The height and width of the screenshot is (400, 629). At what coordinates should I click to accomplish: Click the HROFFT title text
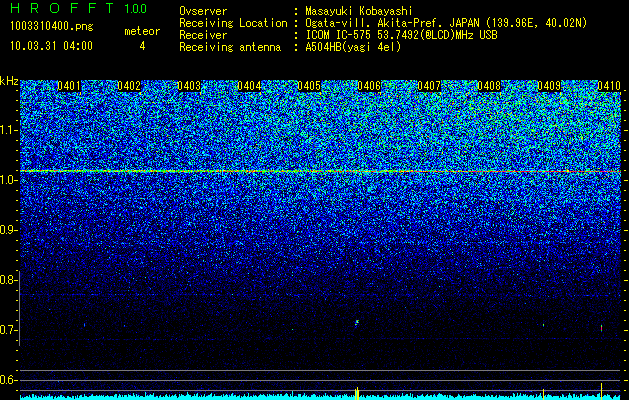62,8
